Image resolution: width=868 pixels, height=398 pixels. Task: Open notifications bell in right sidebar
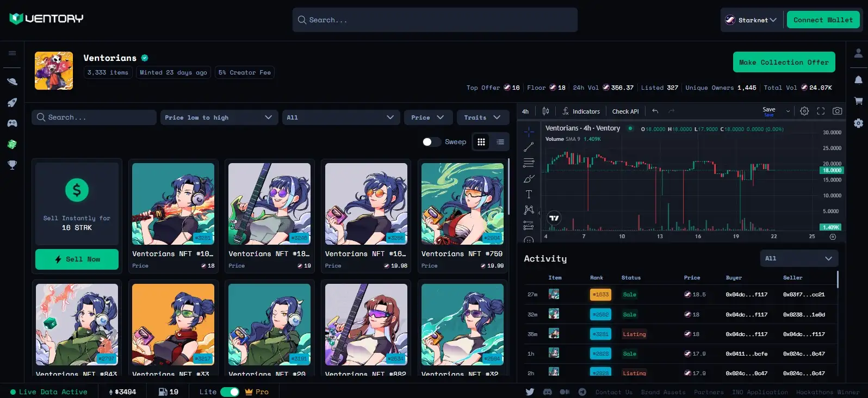point(858,80)
